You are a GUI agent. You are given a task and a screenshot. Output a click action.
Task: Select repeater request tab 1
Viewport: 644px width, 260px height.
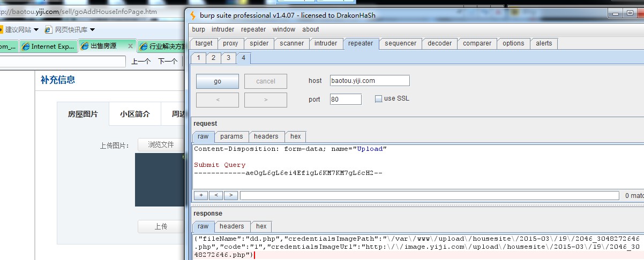click(x=198, y=58)
